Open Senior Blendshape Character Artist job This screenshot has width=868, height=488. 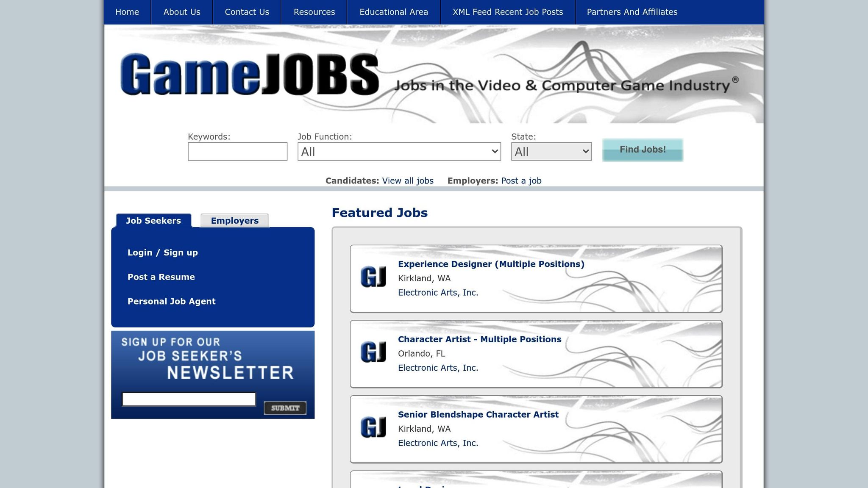pos(478,415)
